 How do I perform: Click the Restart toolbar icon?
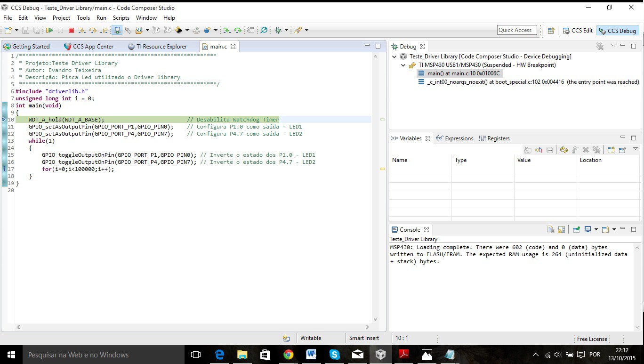[x=196, y=30]
